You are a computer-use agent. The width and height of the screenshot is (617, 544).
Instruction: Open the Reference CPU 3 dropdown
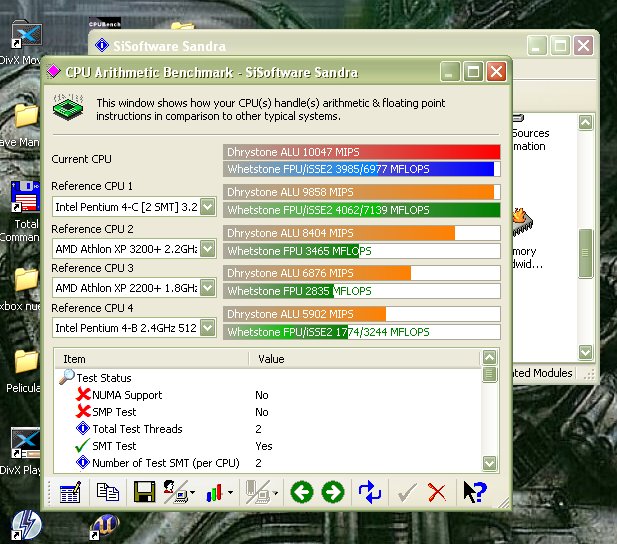[208, 287]
